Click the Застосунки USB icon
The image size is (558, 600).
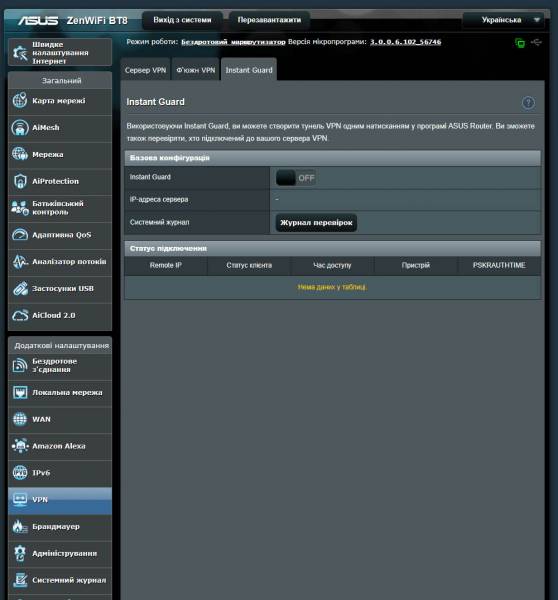(x=20, y=289)
